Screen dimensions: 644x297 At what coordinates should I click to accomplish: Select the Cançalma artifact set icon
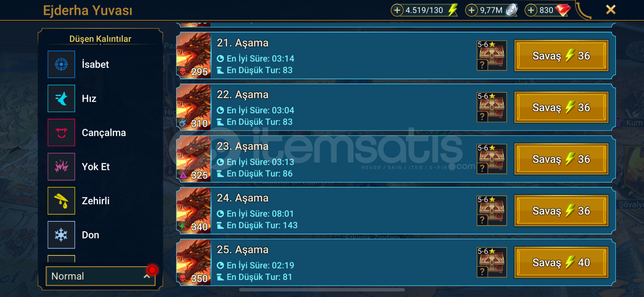(x=61, y=133)
